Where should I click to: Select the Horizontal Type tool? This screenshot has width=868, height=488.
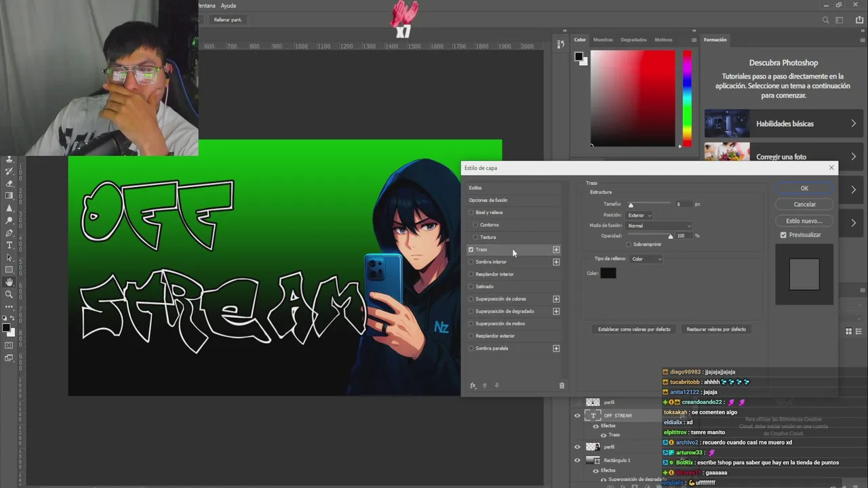(9, 245)
